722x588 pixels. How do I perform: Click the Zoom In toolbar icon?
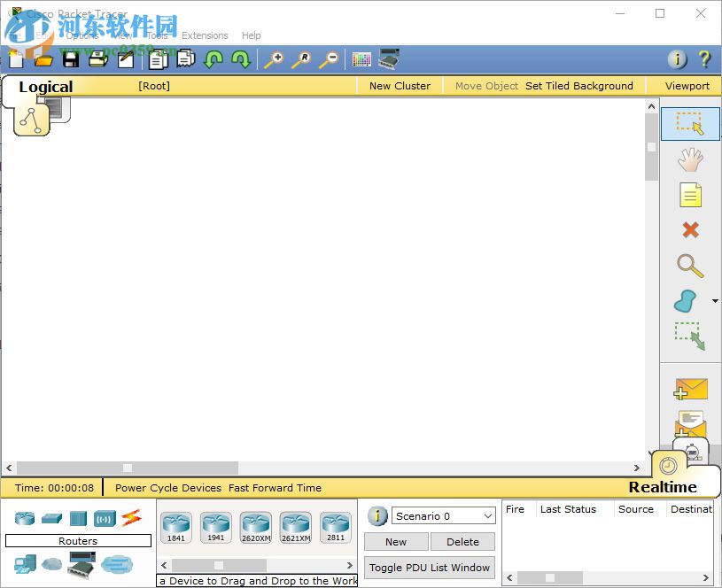click(274, 59)
